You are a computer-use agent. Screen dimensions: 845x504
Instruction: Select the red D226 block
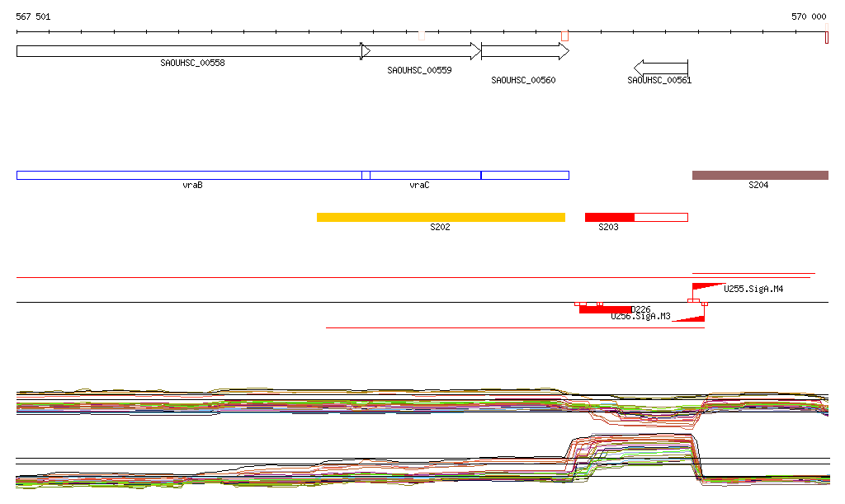(x=605, y=309)
